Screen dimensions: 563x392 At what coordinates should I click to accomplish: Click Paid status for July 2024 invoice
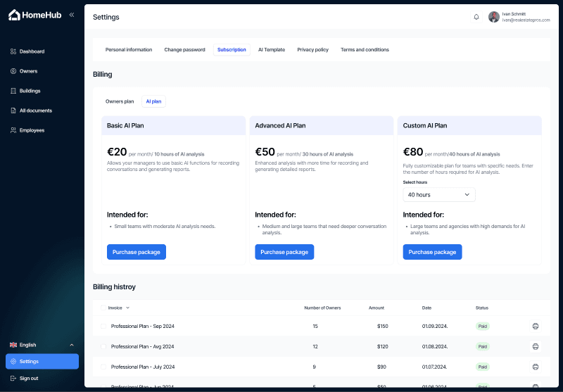tap(483, 367)
